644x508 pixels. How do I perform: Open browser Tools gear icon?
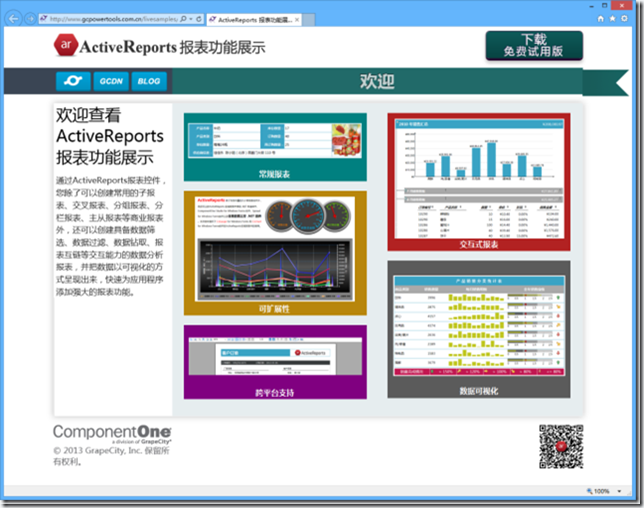[x=624, y=18]
